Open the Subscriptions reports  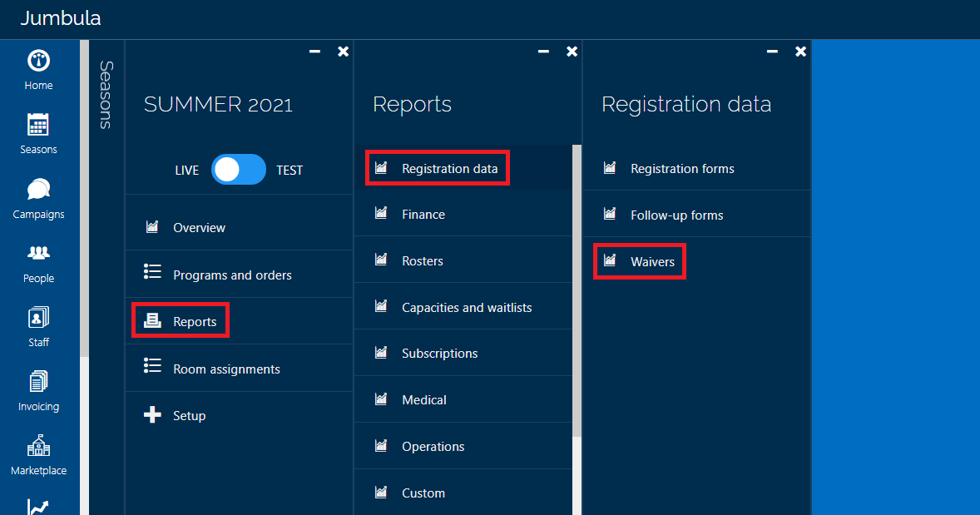coord(463,353)
